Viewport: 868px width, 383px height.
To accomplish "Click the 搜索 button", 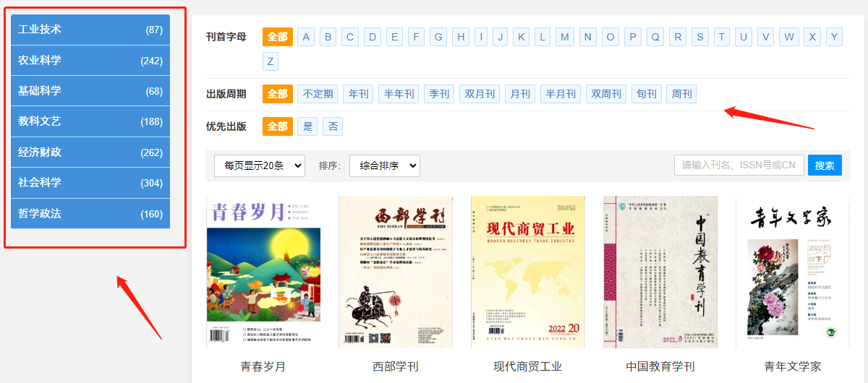I will coord(825,165).
